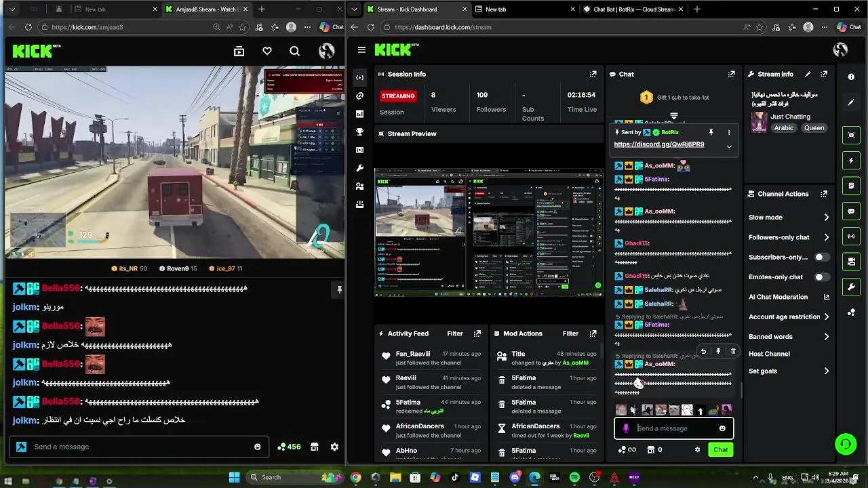Open emoji picker in dashboard chat input
This screenshot has height=488, width=868.
[x=722, y=428]
